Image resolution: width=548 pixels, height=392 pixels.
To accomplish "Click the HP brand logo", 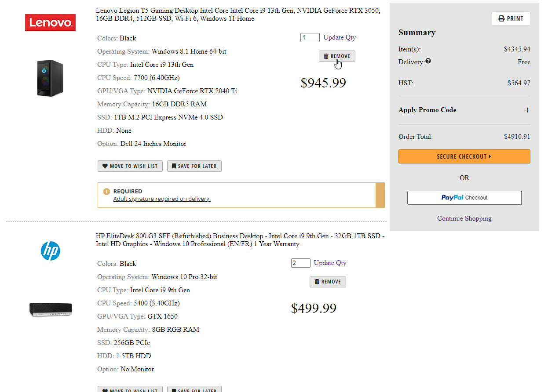I will click(x=50, y=251).
